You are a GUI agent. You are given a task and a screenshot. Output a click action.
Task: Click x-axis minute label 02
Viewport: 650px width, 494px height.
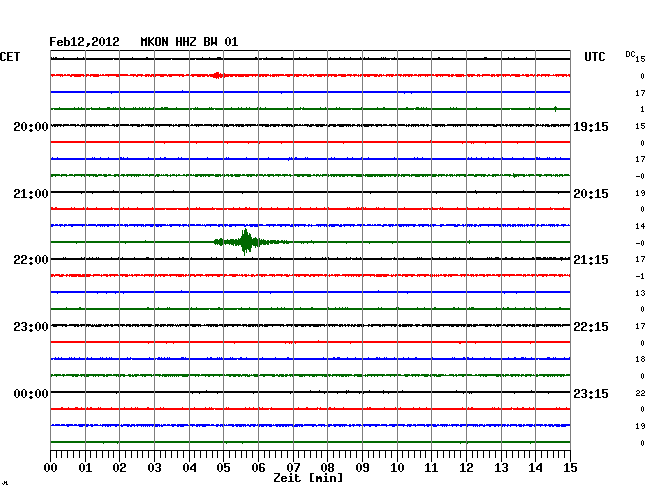point(119,468)
